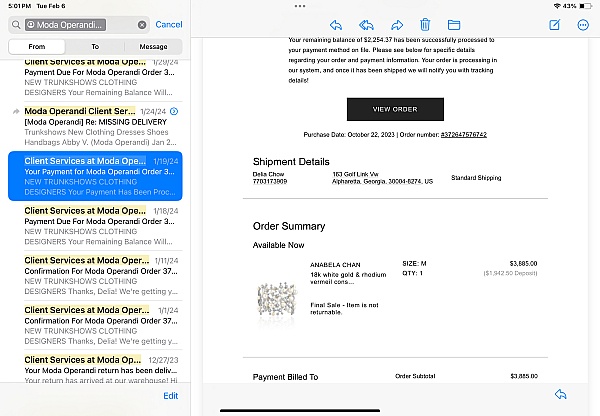Tap the reply arrow at the bottom right

click(x=561, y=394)
